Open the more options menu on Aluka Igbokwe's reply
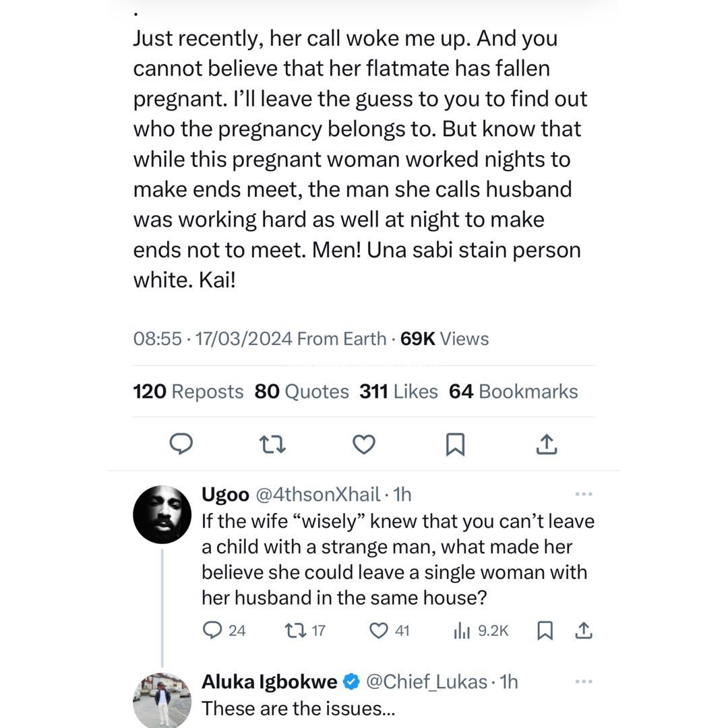Viewport: 728px width, 728px height. (584, 681)
